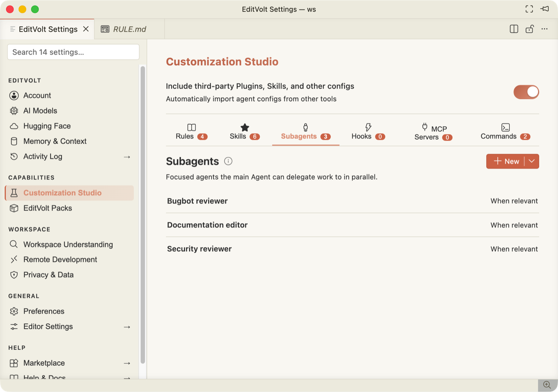Image resolution: width=558 pixels, height=392 pixels.
Task: Open the New button dropdown arrow
Action: tap(532, 161)
